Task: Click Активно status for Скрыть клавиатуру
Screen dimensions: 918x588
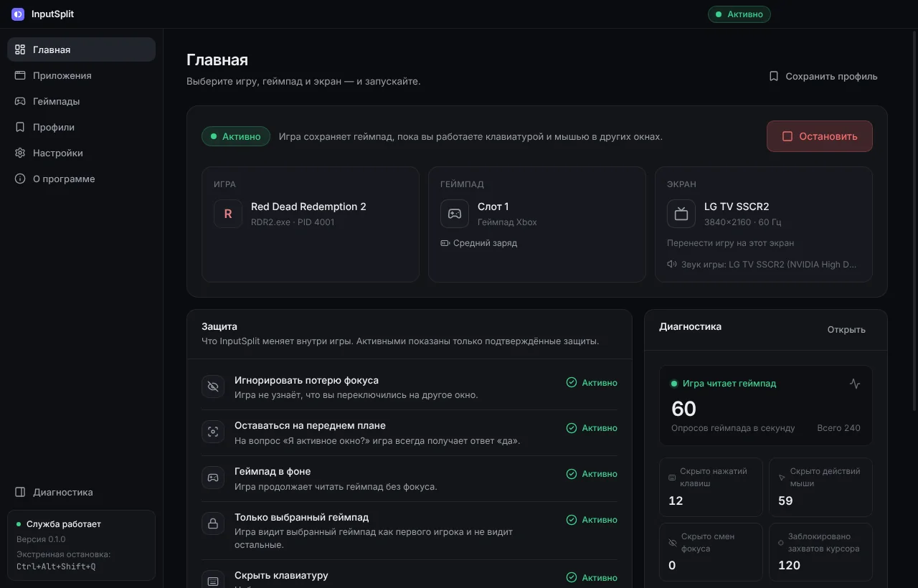Action: click(592, 578)
